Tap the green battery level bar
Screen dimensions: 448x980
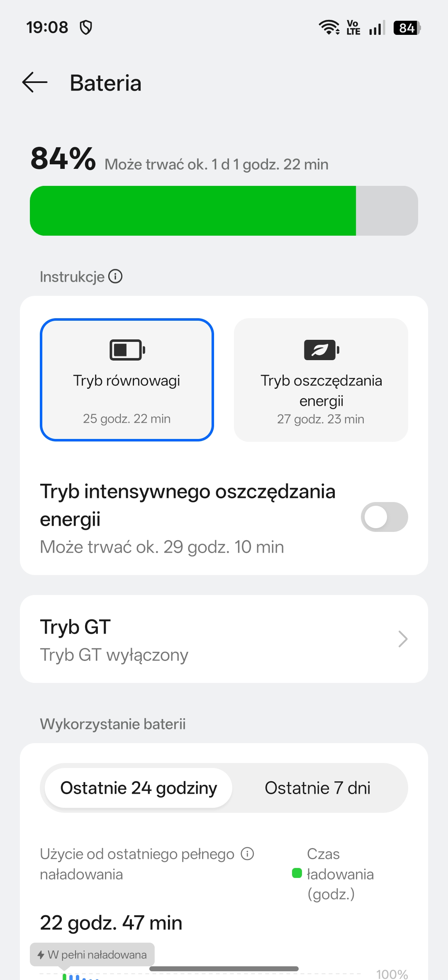click(193, 211)
